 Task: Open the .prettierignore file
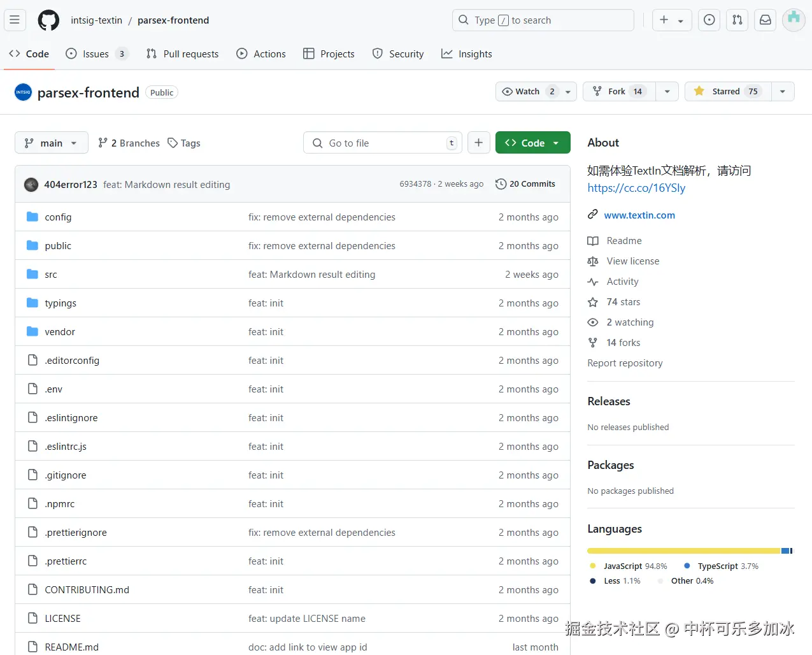(x=76, y=532)
